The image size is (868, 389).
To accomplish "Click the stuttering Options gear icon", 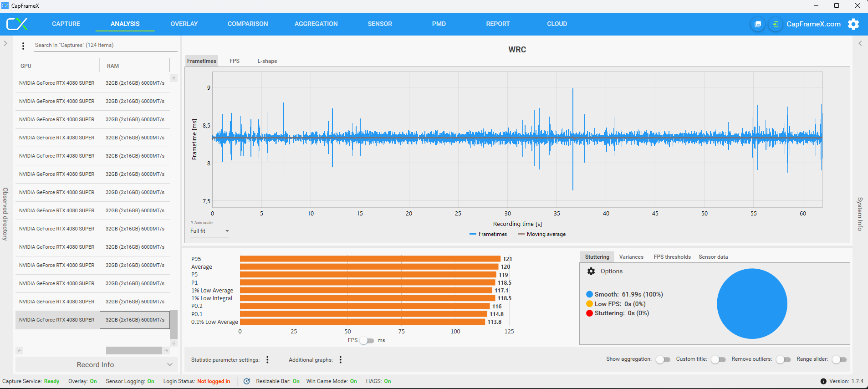I will pyautogui.click(x=591, y=271).
